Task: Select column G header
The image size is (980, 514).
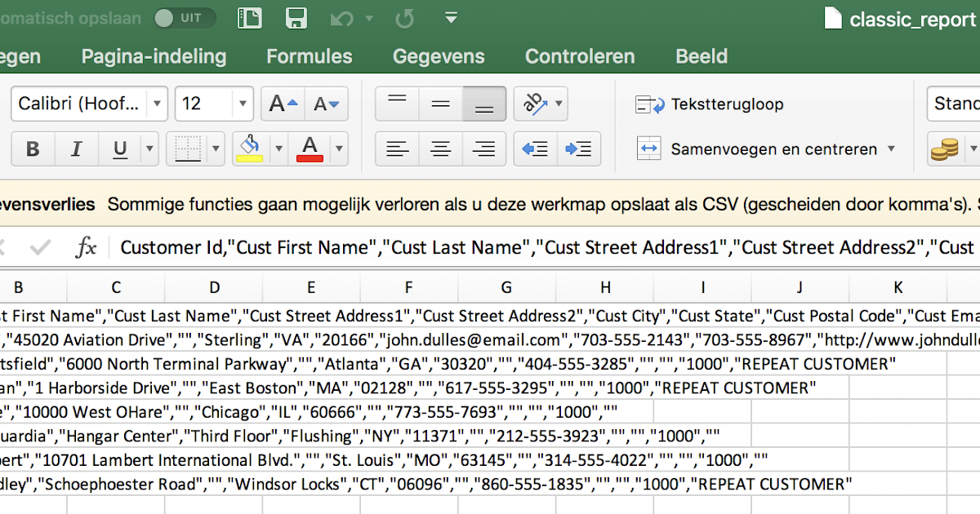Action: point(506,287)
